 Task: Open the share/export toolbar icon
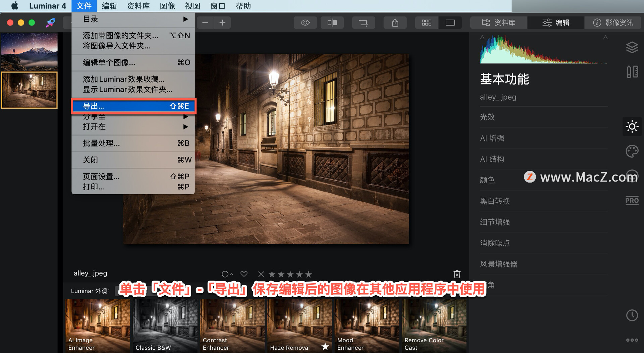coord(395,22)
